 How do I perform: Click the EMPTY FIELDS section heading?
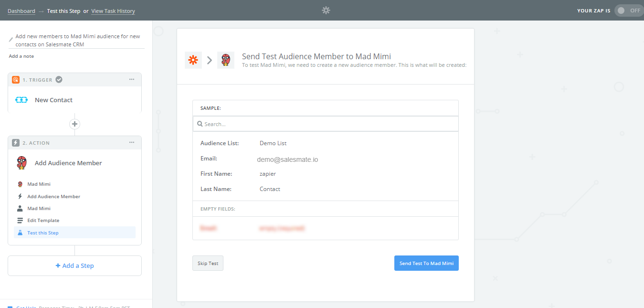tap(218, 209)
